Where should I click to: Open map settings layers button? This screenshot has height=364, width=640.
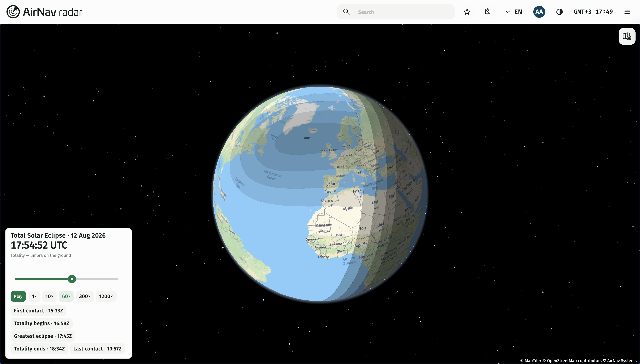627,36
